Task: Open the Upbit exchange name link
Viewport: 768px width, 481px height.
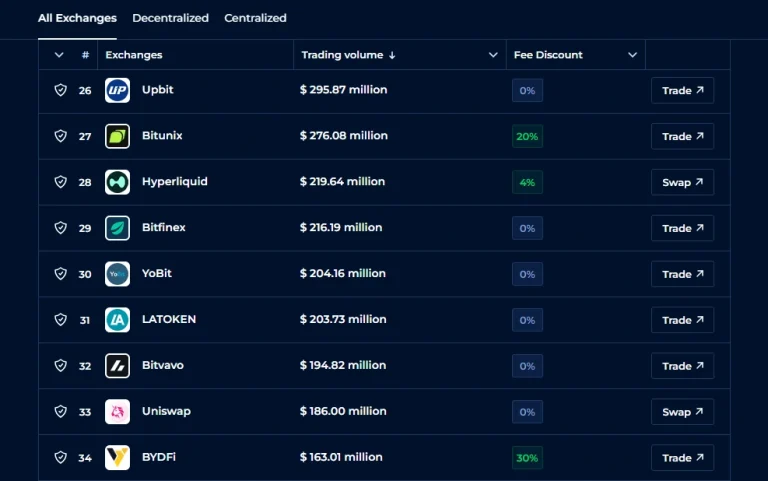Action: coord(158,90)
